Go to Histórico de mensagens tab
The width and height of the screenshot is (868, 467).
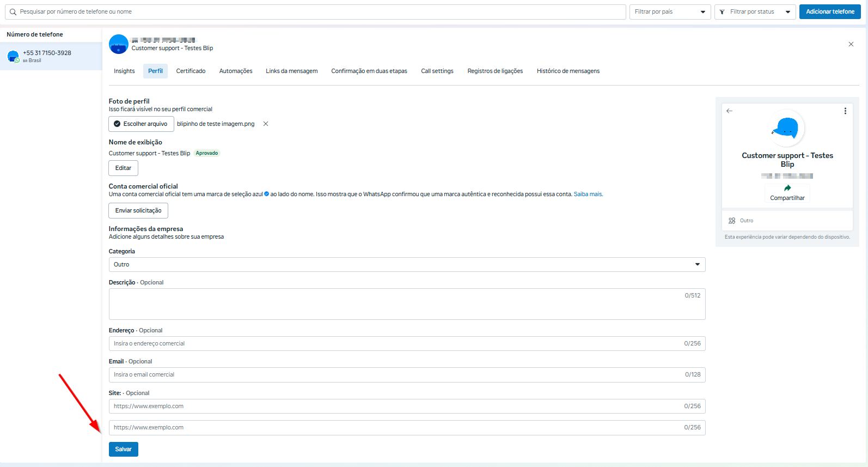tap(568, 71)
